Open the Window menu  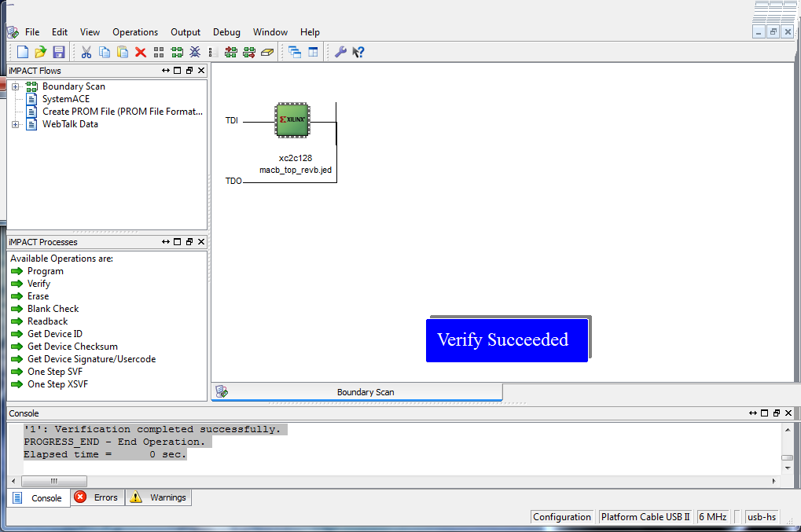point(270,32)
